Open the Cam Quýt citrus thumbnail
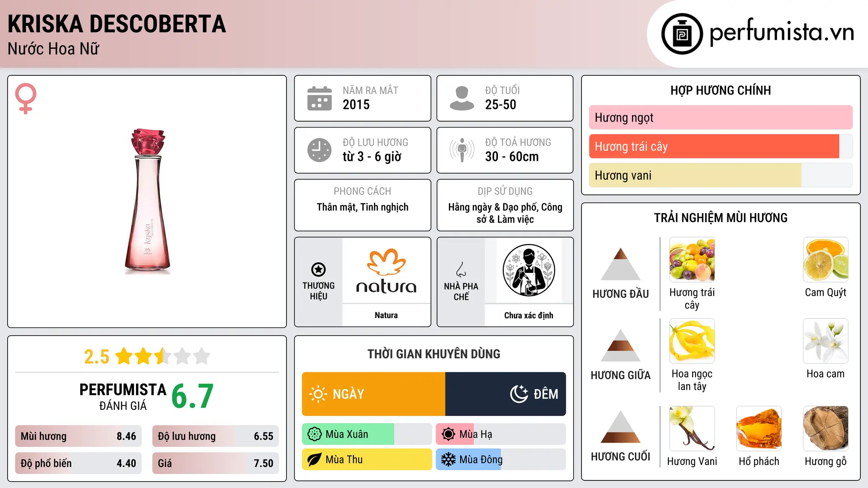The width and height of the screenshot is (868, 488). (826, 259)
